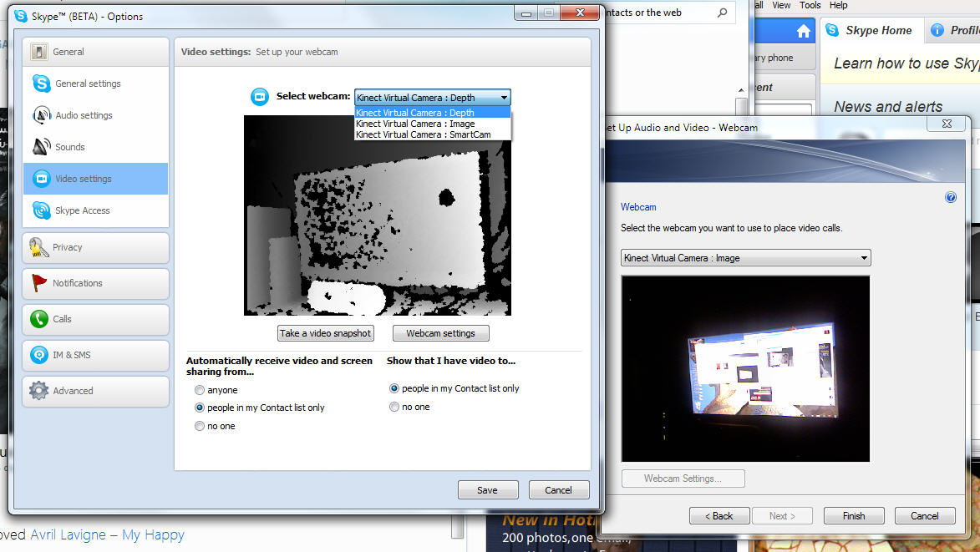The height and width of the screenshot is (552, 980).
Task: Choose Kinect Virtual Camera : Image option
Action: (x=433, y=124)
